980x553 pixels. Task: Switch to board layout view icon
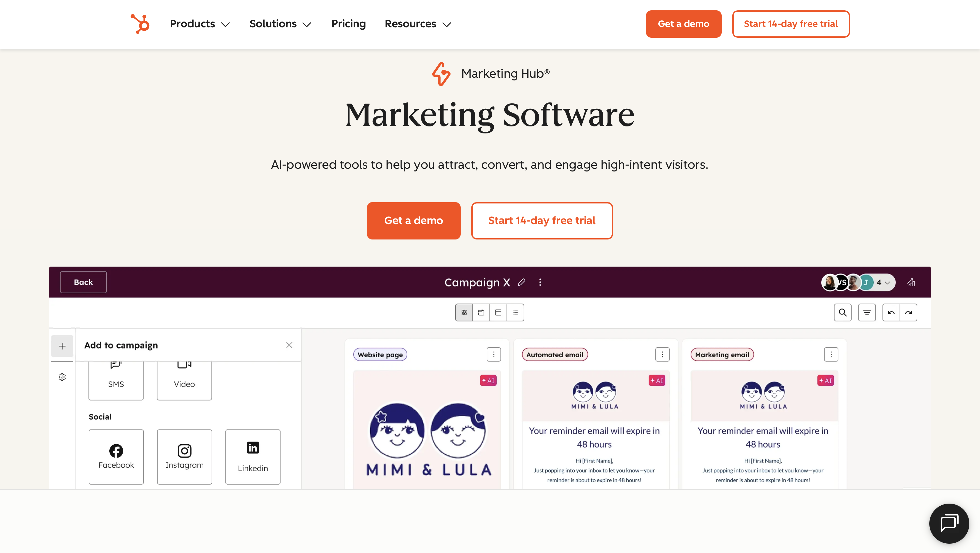(498, 313)
